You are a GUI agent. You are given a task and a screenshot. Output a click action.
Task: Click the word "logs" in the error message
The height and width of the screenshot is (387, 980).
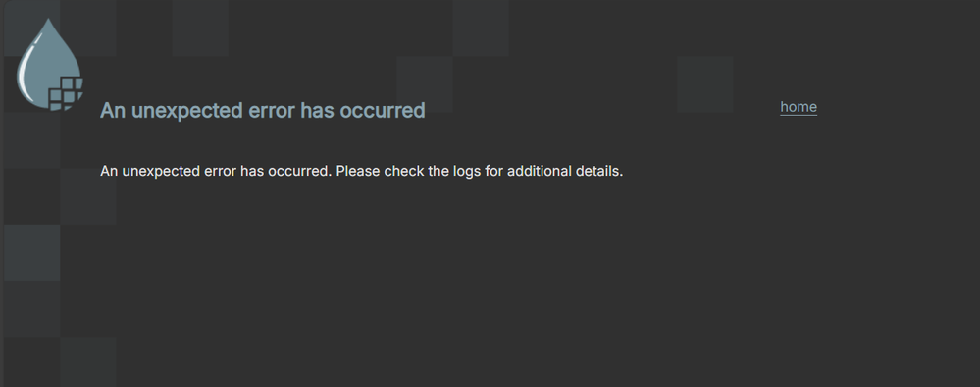(467, 172)
